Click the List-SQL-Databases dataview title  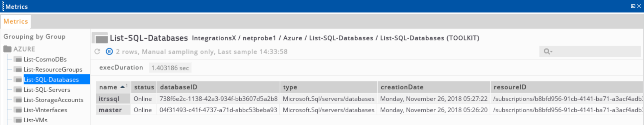point(149,38)
